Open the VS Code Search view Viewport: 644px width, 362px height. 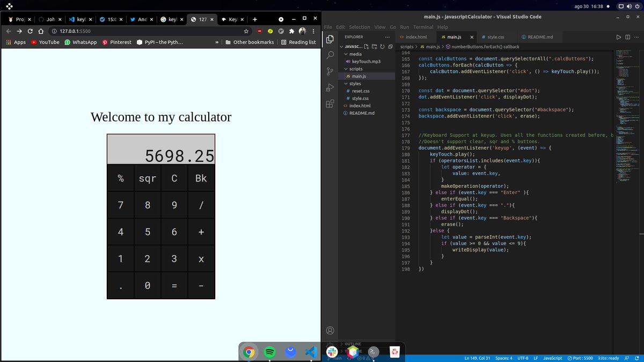[x=331, y=55]
